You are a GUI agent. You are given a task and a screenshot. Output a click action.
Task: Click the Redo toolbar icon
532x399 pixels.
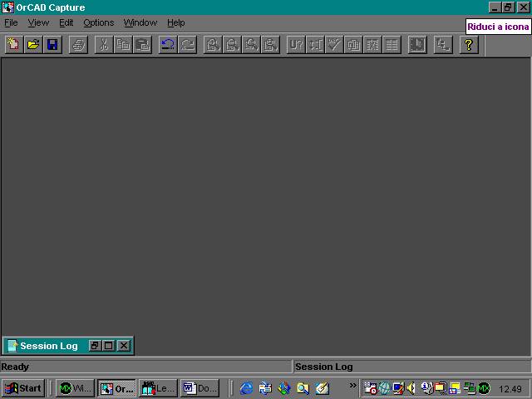click(x=187, y=44)
